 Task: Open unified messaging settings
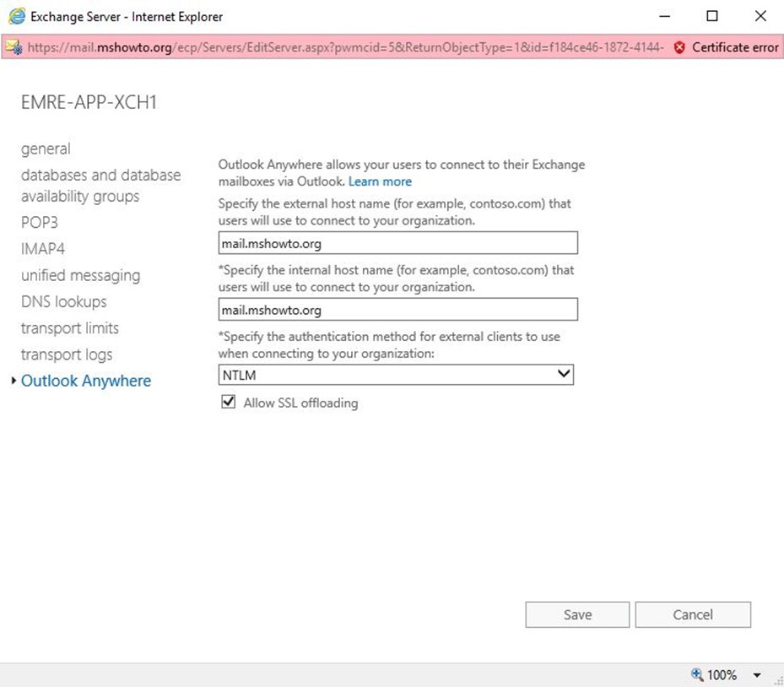click(80, 275)
